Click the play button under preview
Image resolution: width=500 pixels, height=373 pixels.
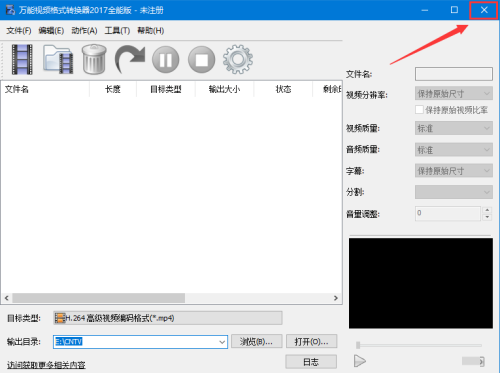(x=360, y=361)
